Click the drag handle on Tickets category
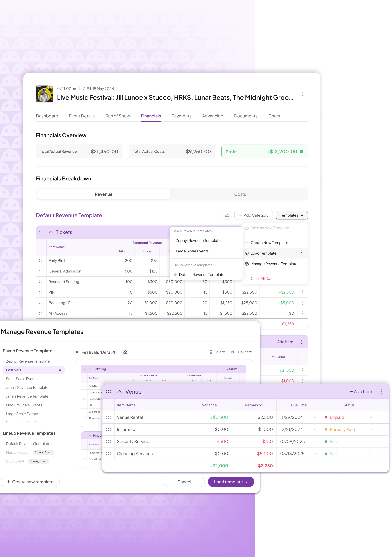This screenshot has height=557, width=392. pos(41,232)
